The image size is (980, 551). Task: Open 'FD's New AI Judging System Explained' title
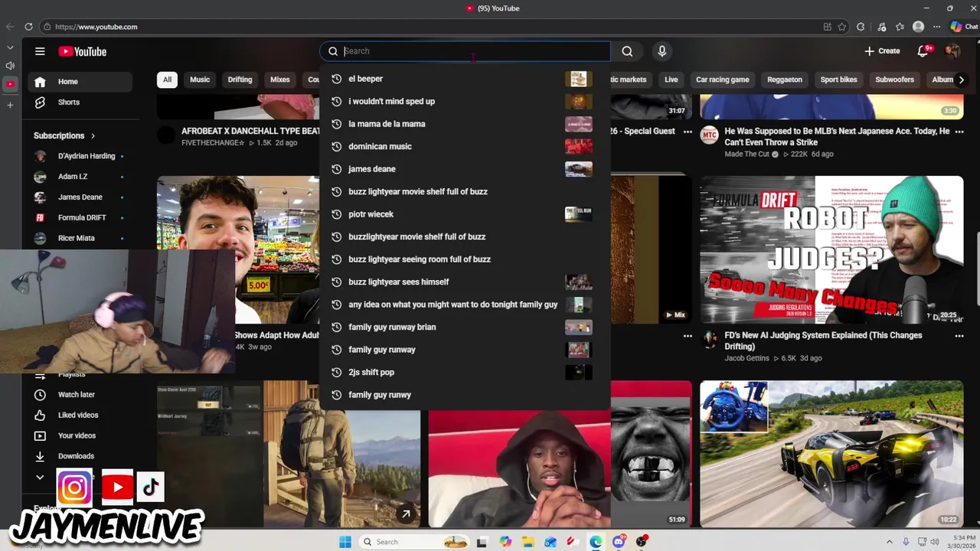pos(823,341)
